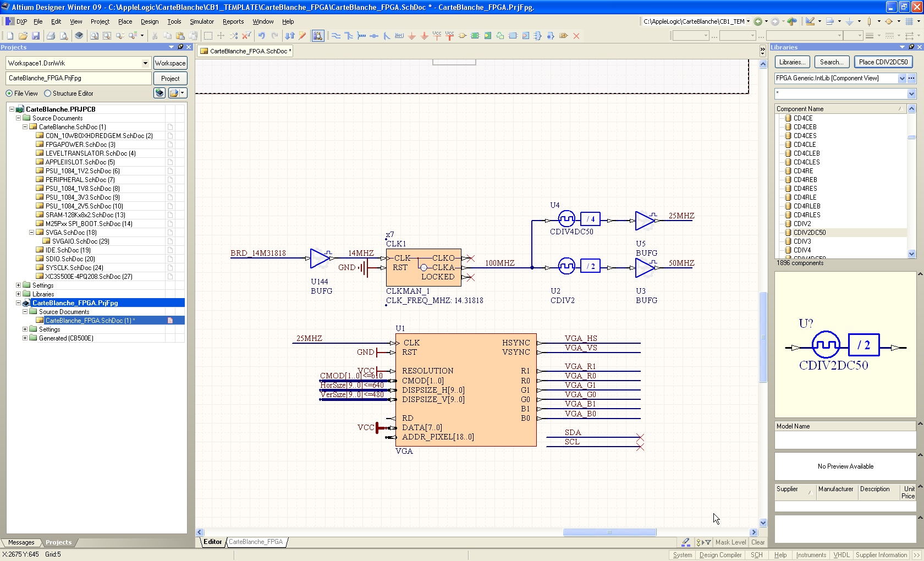
Task: Open the Browse Component Libraries icon
Action: tap(318, 36)
